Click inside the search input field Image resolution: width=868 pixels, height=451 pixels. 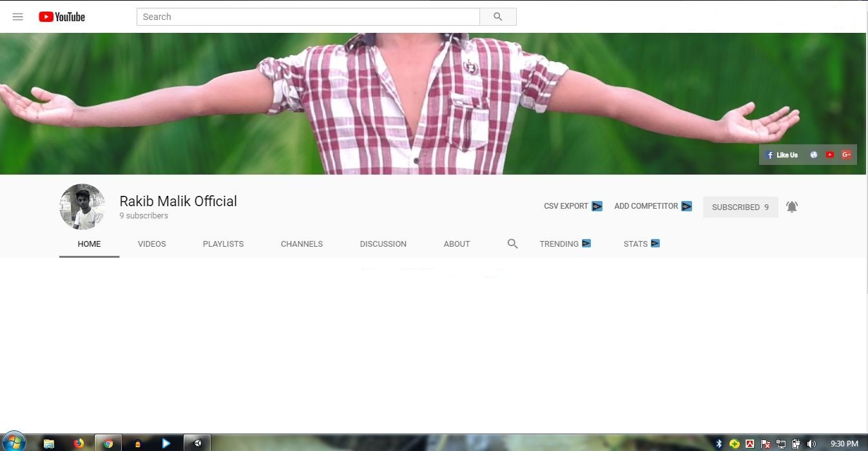pos(308,16)
